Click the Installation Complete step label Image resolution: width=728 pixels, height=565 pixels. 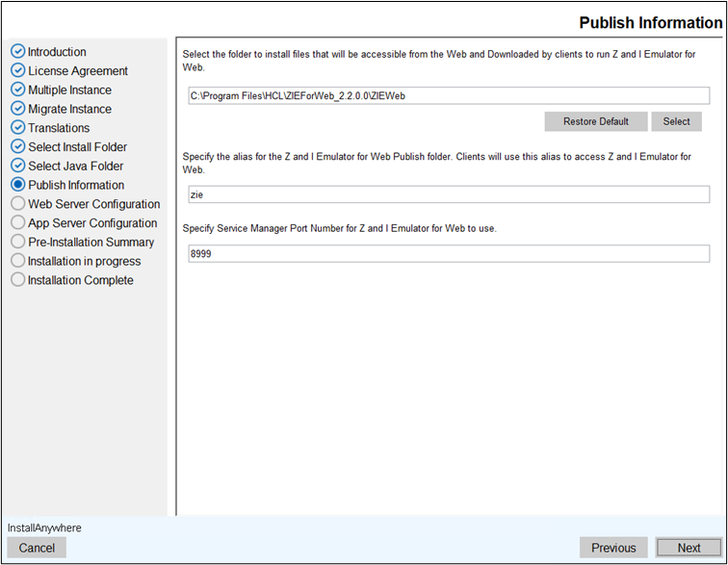(80, 280)
